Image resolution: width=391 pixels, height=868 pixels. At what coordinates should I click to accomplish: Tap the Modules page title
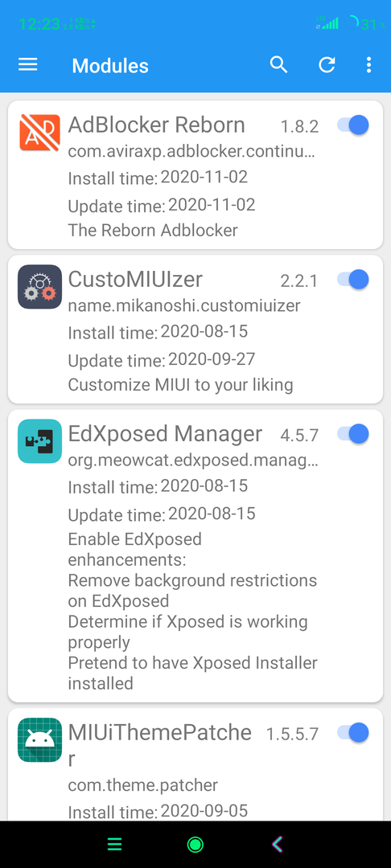coord(110,66)
